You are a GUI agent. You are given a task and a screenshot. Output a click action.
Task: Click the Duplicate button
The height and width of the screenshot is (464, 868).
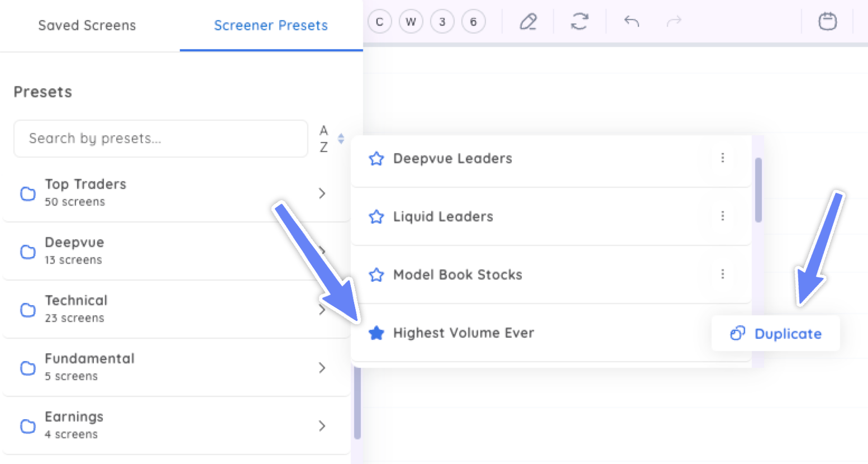click(776, 334)
